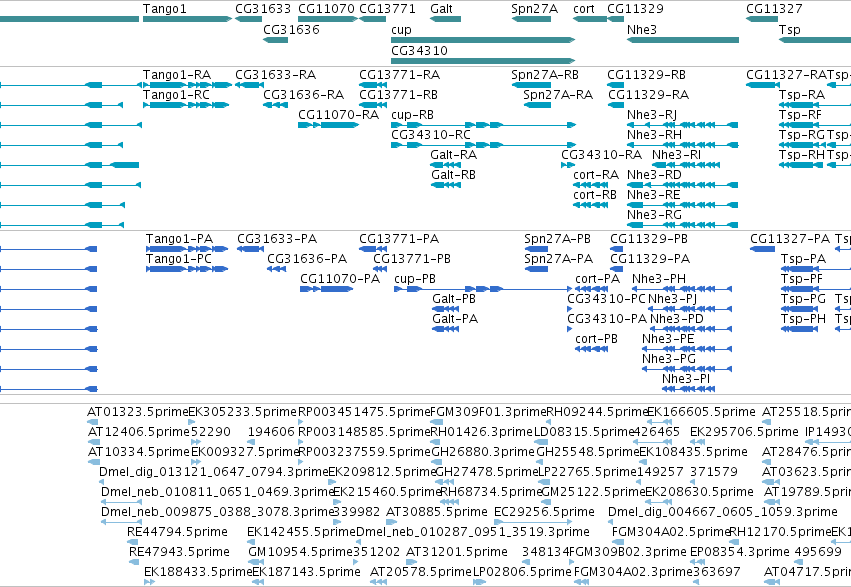851x587 pixels.
Task: Select the AT01323.5prime EST feature
Action: tap(92, 422)
